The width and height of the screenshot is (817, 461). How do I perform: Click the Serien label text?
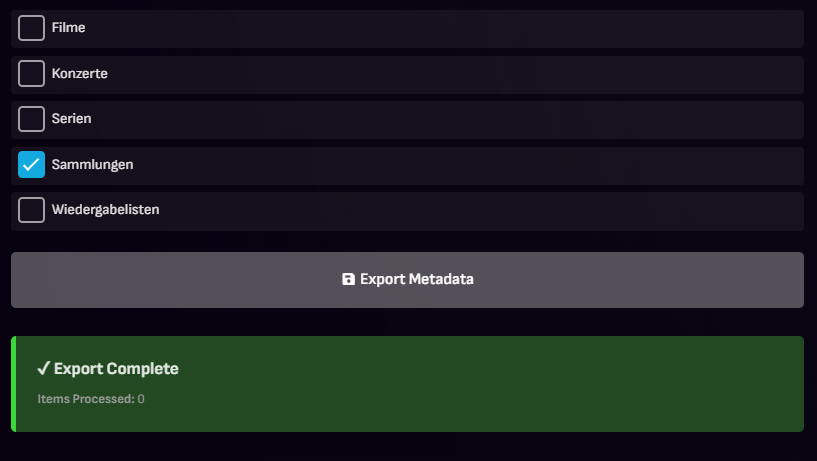tap(72, 119)
